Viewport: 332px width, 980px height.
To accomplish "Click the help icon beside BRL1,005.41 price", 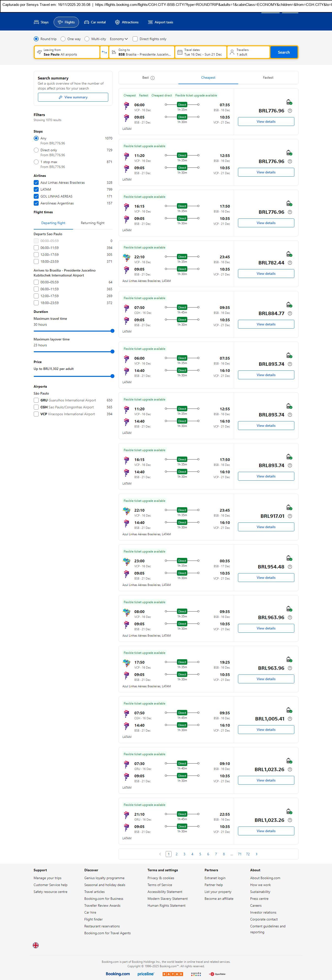I will pos(290,719).
